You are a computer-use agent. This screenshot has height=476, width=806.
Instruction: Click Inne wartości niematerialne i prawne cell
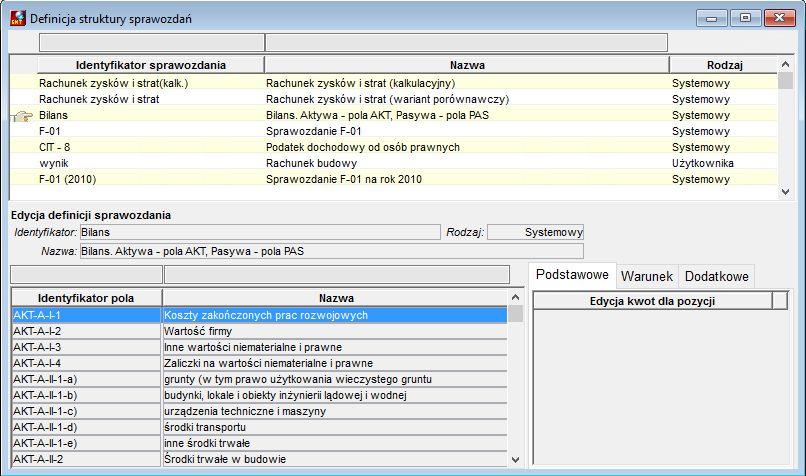coord(335,347)
